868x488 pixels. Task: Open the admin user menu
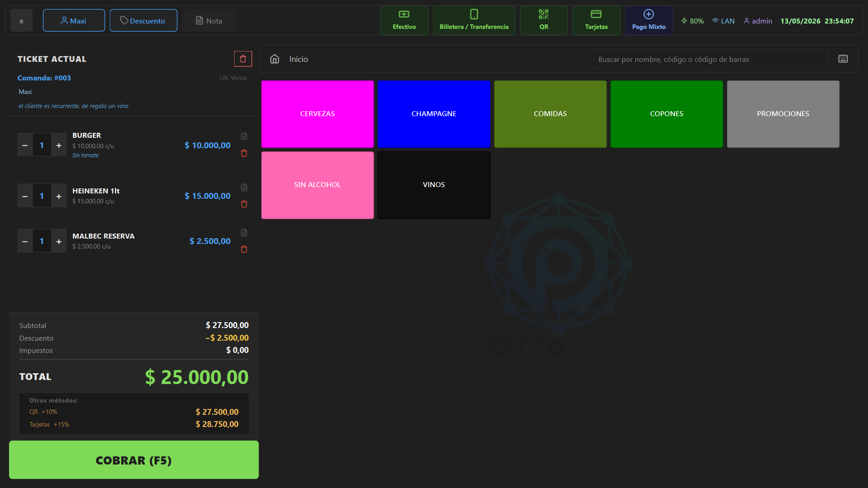pyautogui.click(x=758, y=21)
